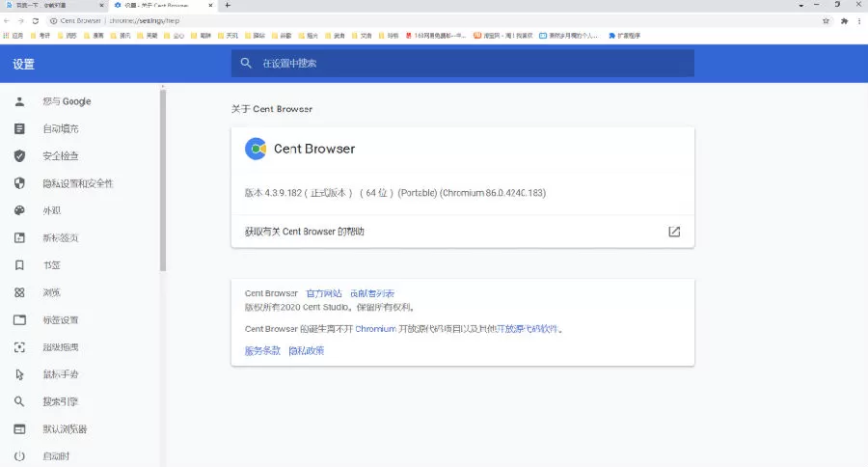Open the browser three-dot main menu
Viewport: 868px width, 467px height.
point(859,21)
